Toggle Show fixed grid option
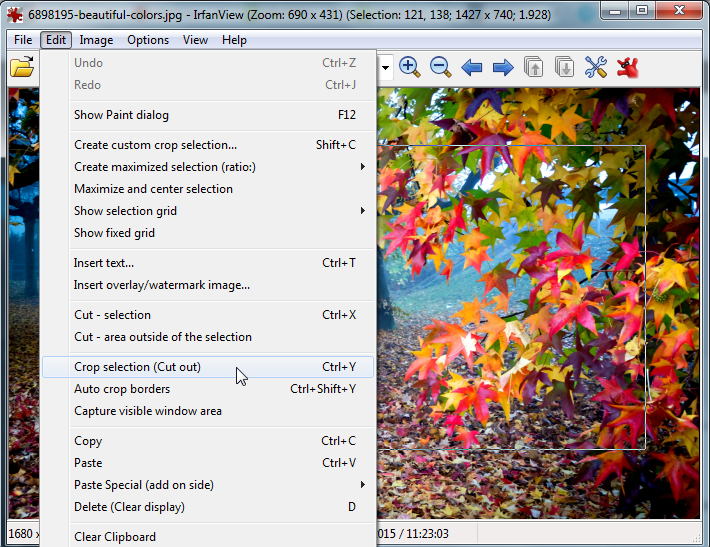 114,233
